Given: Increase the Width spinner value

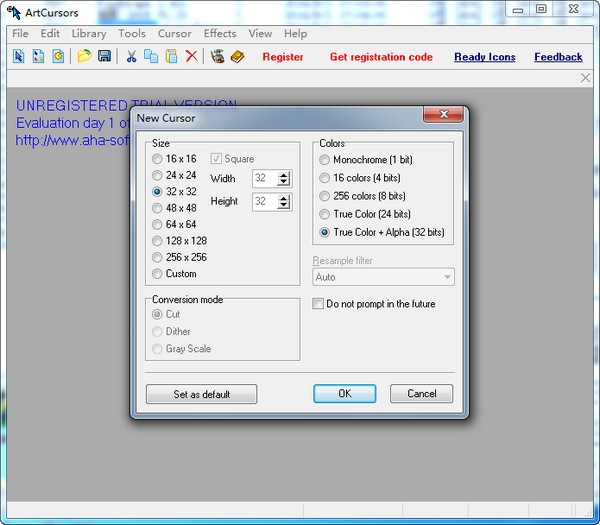Looking at the screenshot, I should tap(284, 174).
